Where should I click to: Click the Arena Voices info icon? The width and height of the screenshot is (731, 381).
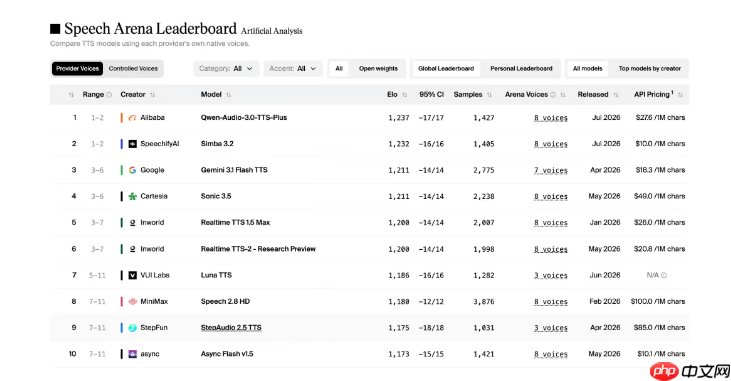coord(553,95)
